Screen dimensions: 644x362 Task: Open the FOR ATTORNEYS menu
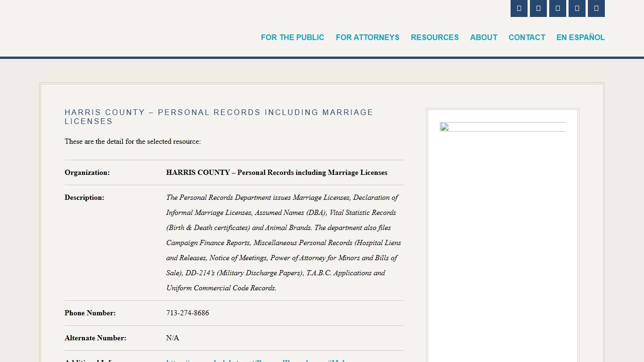[x=368, y=37]
